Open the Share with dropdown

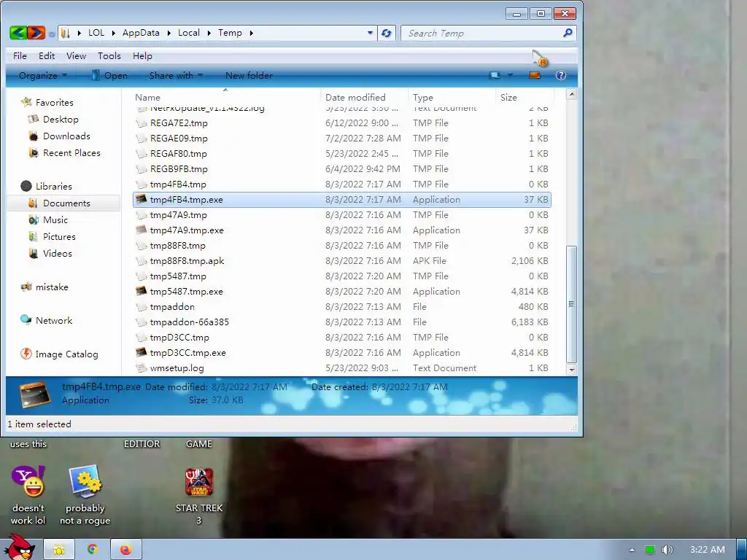(x=177, y=75)
